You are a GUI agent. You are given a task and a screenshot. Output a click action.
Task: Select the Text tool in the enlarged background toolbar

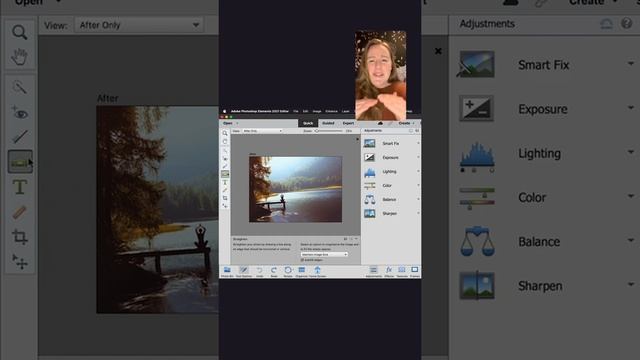coord(20,187)
